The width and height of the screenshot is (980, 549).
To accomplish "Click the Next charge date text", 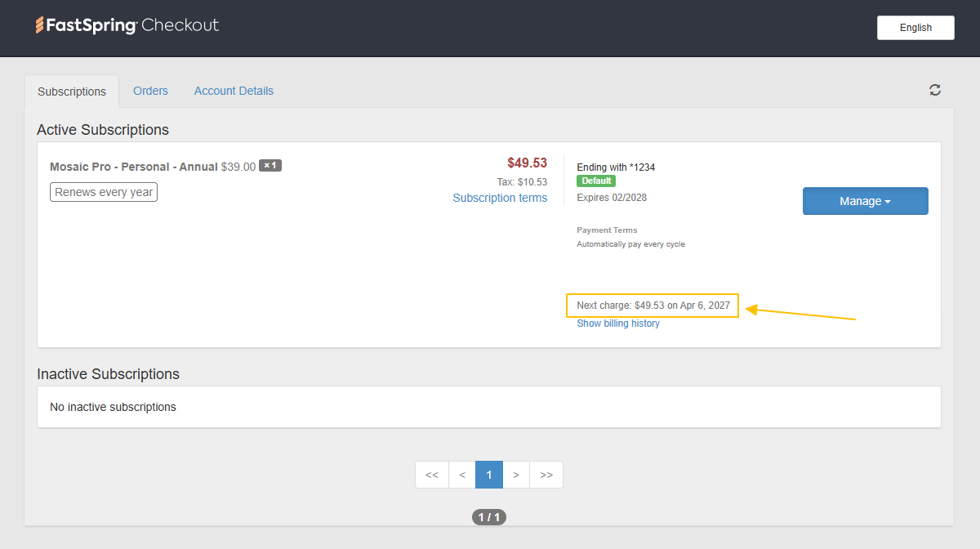I will [653, 306].
